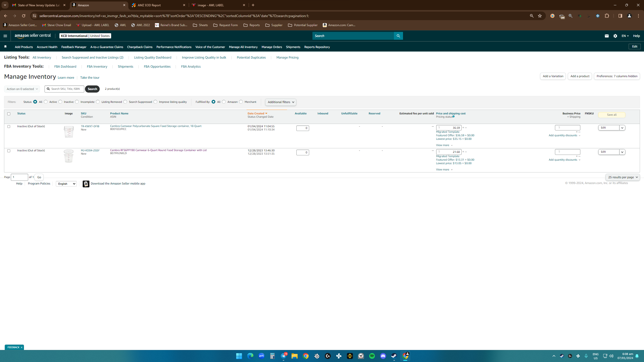
Task: Open the EN language menu in header
Action: (x=625, y=36)
